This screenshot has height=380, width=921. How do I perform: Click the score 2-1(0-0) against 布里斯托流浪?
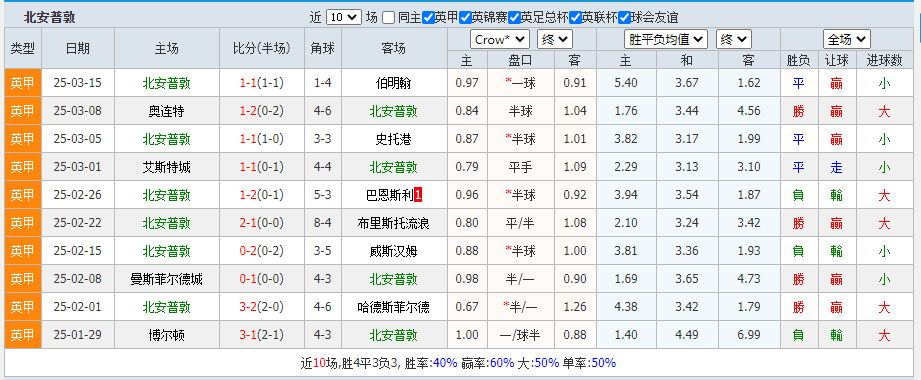click(261, 223)
